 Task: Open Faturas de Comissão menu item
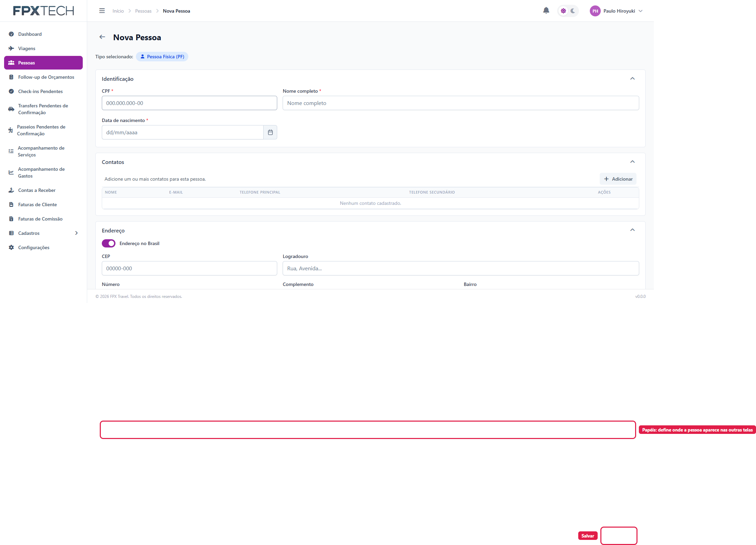pyautogui.click(x=43, y=219)
